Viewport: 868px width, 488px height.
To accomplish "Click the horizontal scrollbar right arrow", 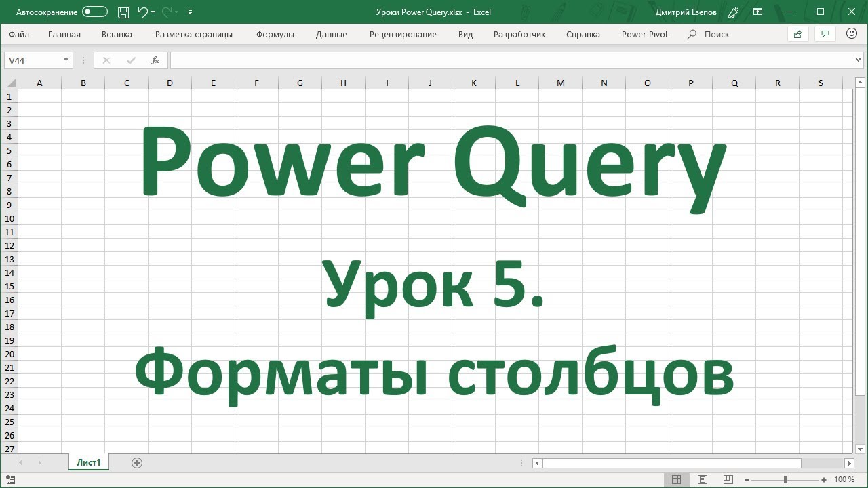I will point(849,463).
